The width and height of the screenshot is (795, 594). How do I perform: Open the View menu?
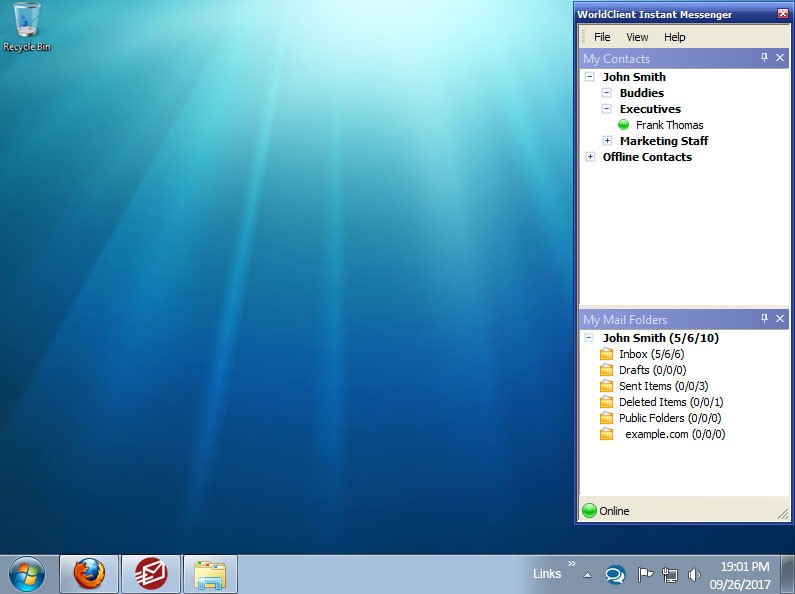[x=637, y=37]
